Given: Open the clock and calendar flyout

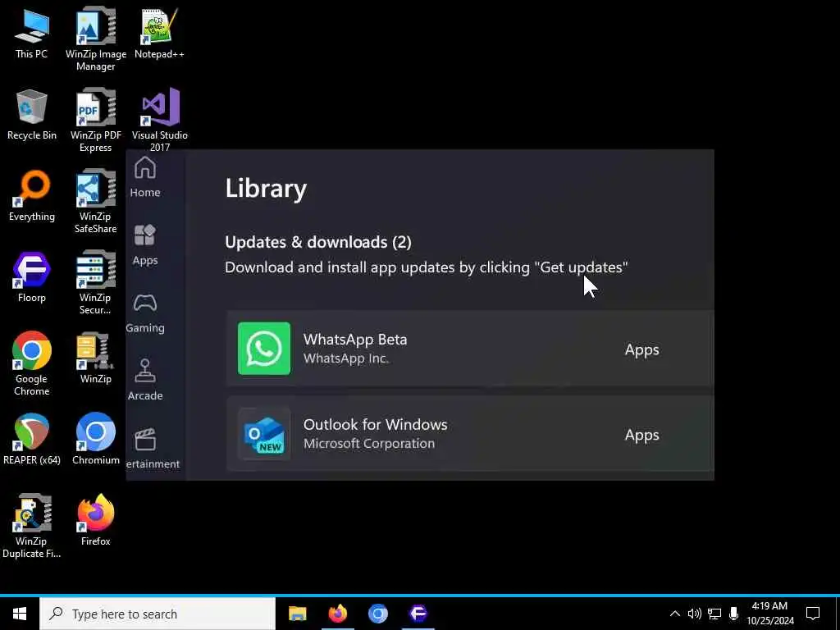Looking at the screenshot, I should point(769,614).
